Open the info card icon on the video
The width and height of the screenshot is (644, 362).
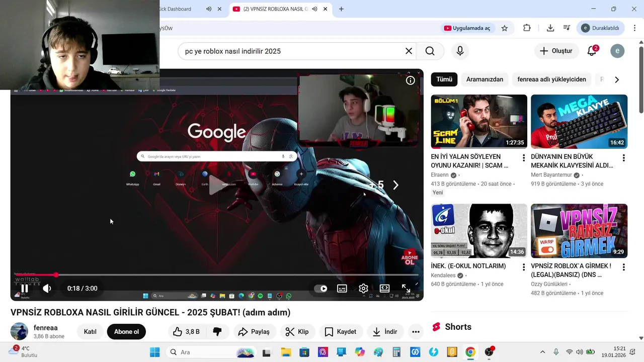411,80
